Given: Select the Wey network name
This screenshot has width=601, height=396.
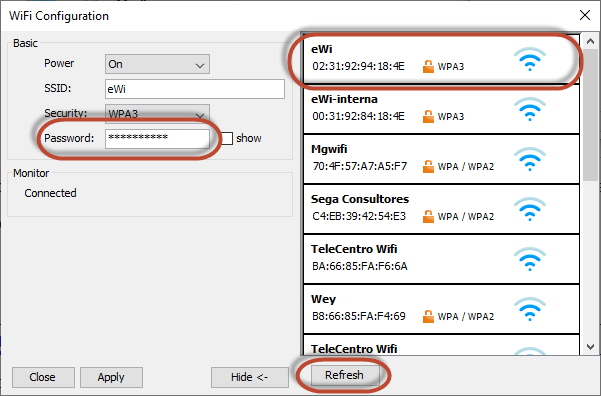Looking at the screenshot, I should (x=323, y=299).
